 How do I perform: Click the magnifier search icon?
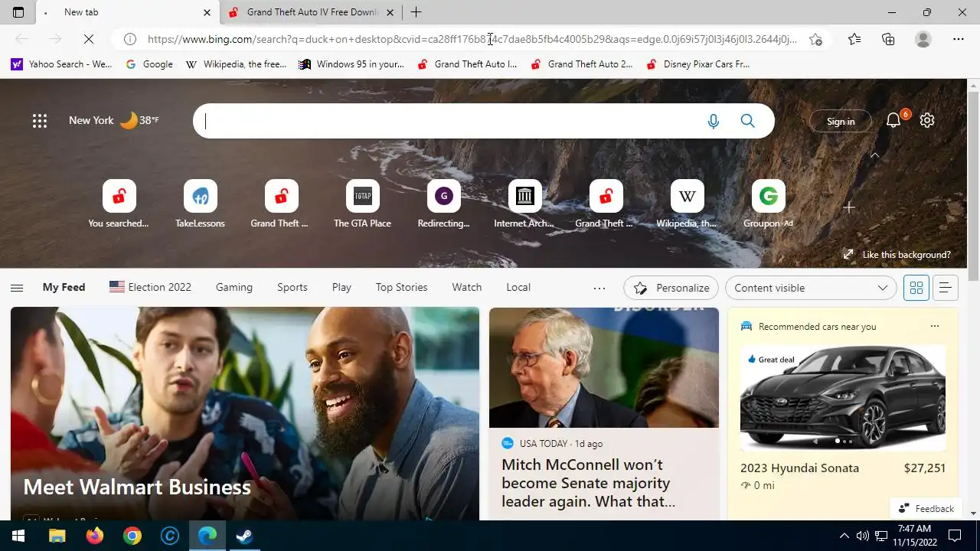point(748,121)
